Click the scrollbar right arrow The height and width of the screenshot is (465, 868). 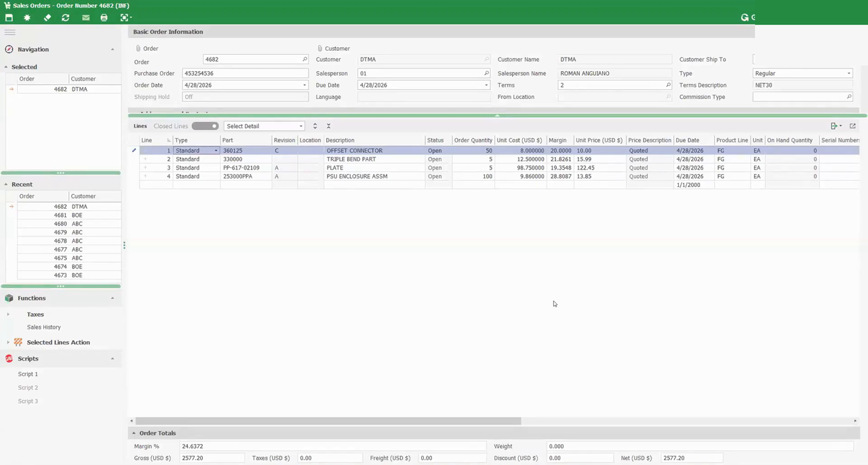(x=855, y=421)
